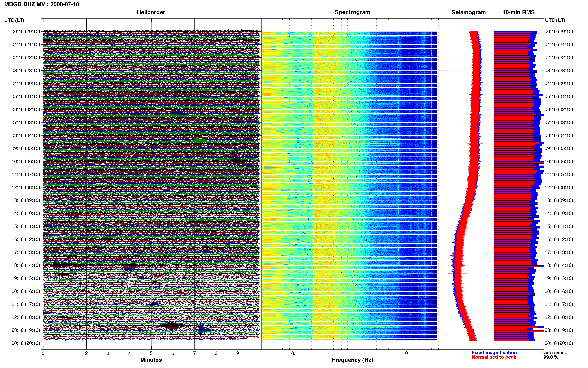Viewport: 588px width, 368px height.
Task: Click helicorder time label "04:10 (00:10)"
Action: [26, 83]
